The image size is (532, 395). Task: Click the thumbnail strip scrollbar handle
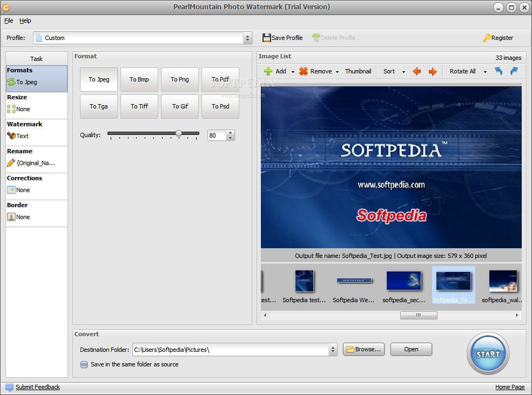tap(419, 315)
